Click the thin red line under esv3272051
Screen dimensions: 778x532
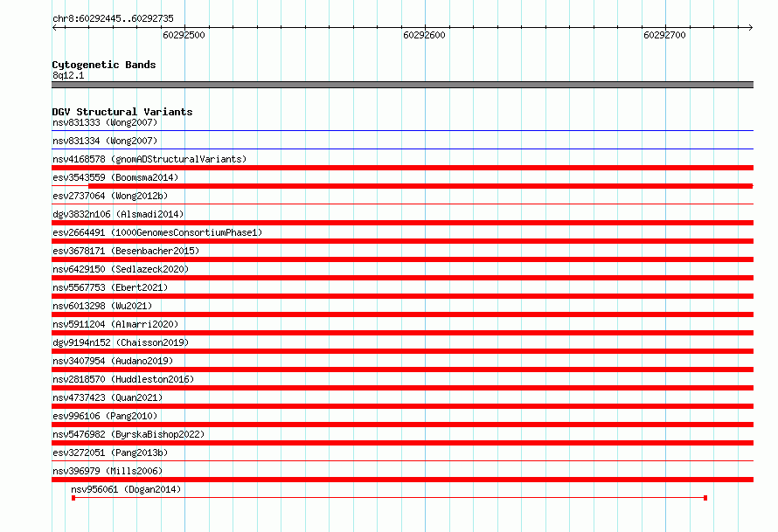pos(402,460)
